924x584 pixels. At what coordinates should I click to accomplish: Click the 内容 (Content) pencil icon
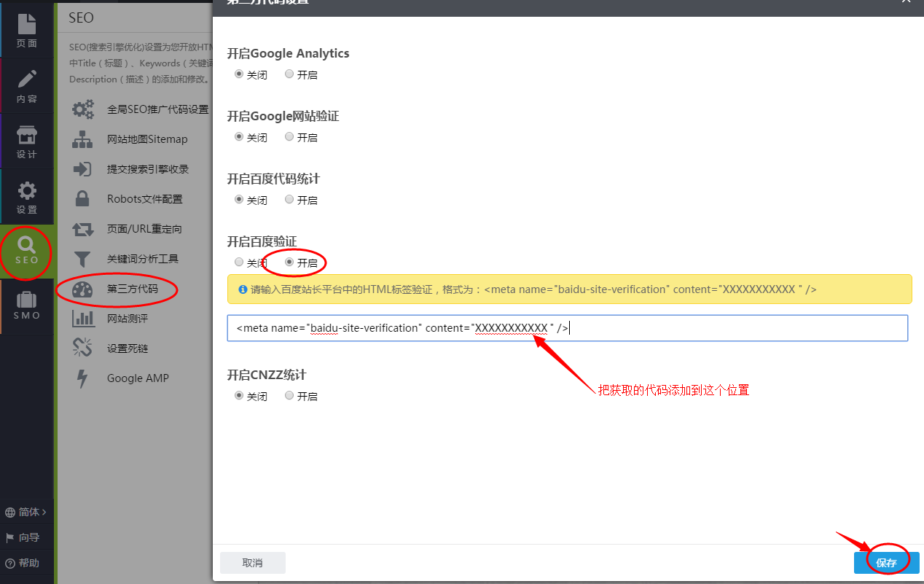click(x=27, y=79)
